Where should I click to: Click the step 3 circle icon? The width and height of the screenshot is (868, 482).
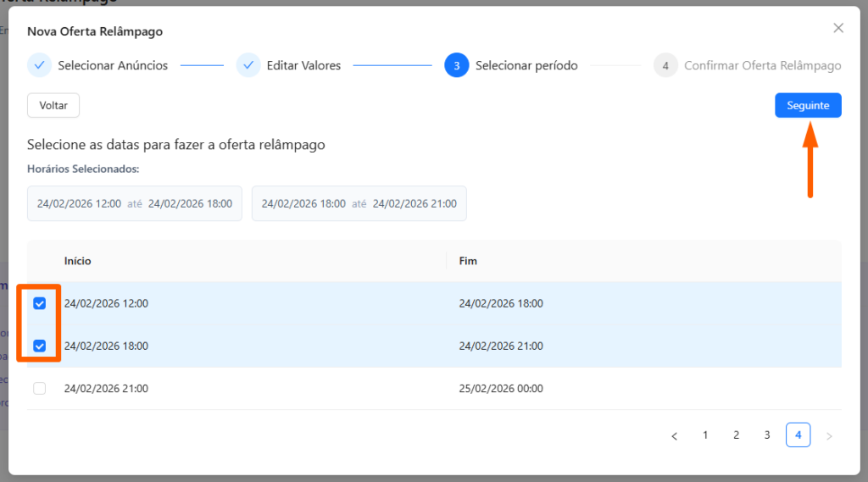pyautogui.click(x=456, y=65)
